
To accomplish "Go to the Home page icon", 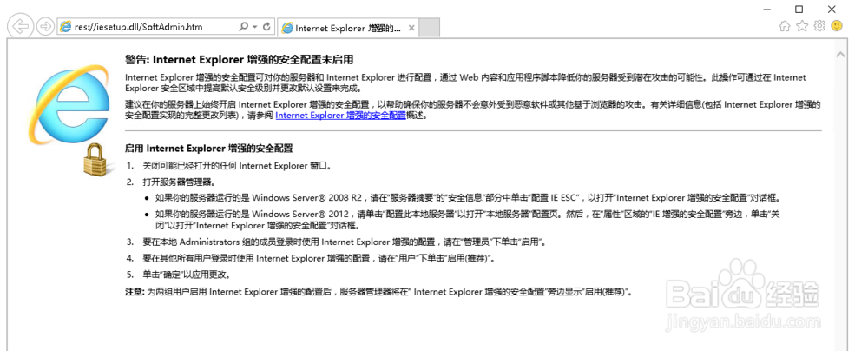I will tap(785, 26).
